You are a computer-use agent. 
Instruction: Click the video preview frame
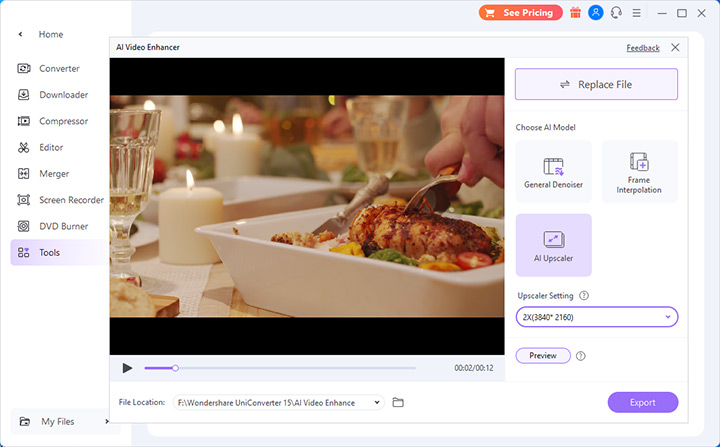coord(307,206)
